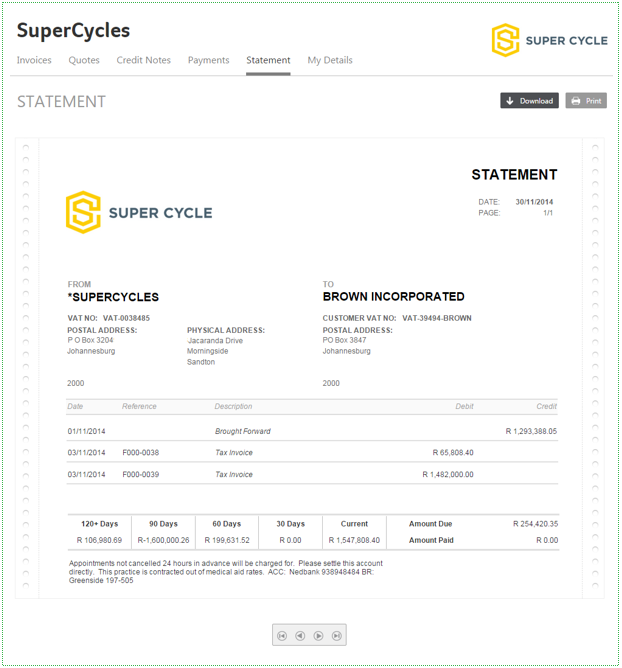Click the Brought Forward entry row

click(x=312, y=431)
